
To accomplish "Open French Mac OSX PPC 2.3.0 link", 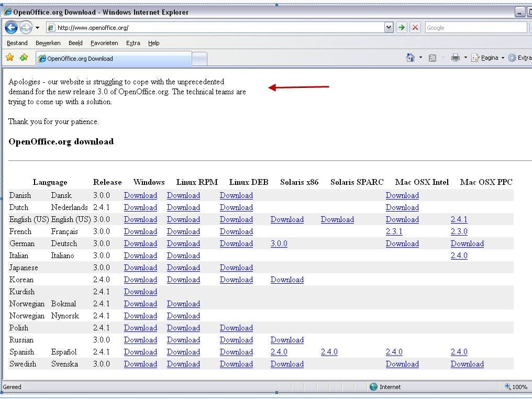I will [459, 232].
